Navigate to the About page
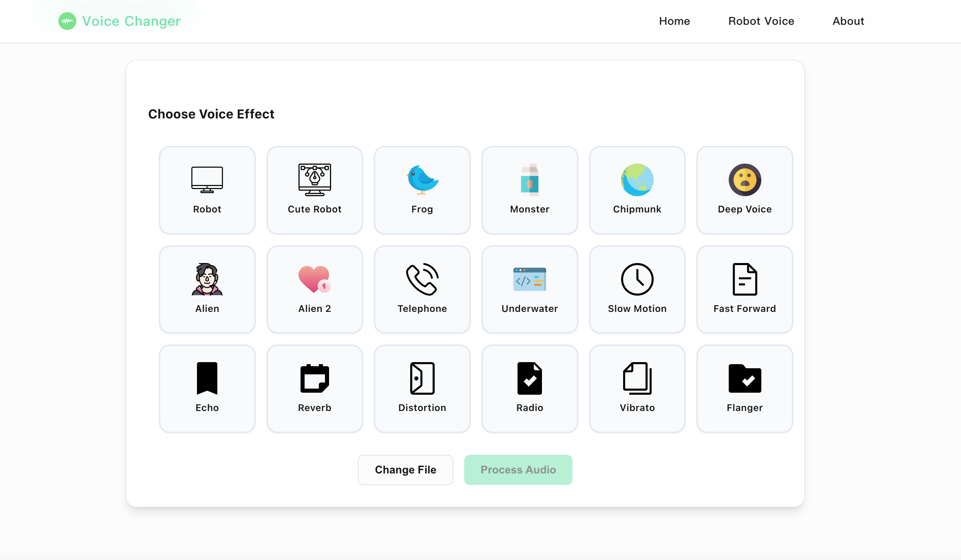Image resolution: width=961 pixels, height=560 pixels. pyautogui.click(x=848, y=21)
